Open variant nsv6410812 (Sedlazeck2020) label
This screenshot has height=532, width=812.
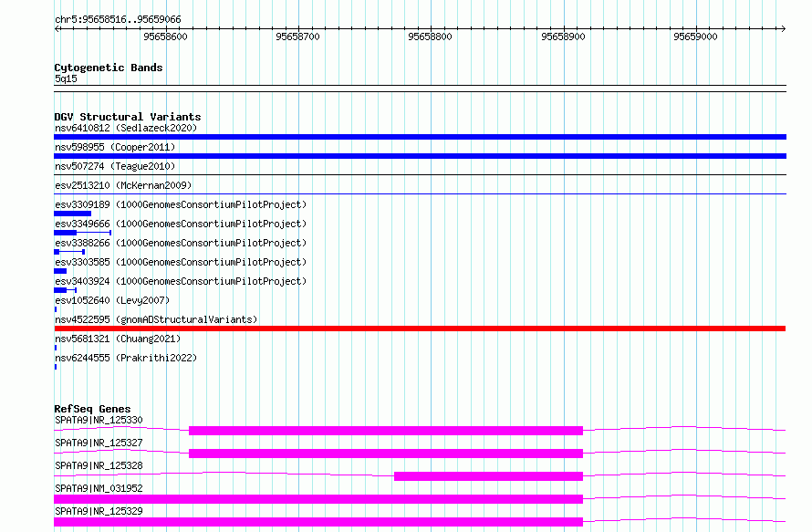[126, 128]
